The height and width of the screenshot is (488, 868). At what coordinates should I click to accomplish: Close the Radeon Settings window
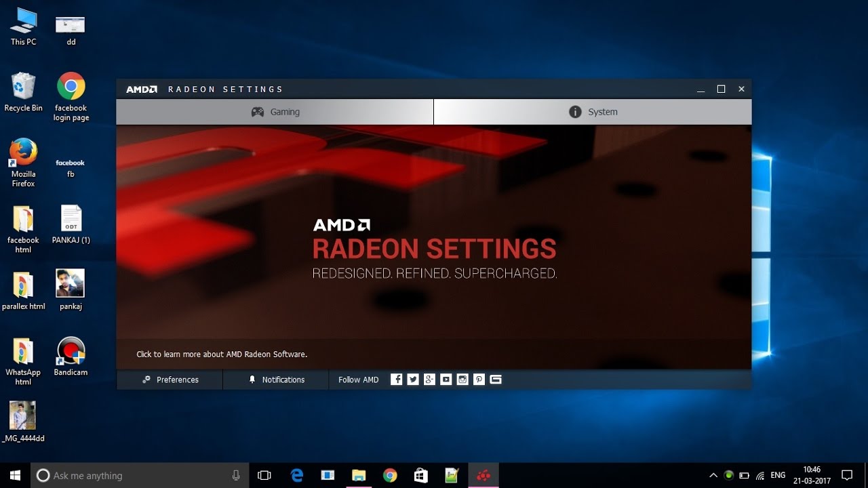pyautogui.click(x=741, y=89)
